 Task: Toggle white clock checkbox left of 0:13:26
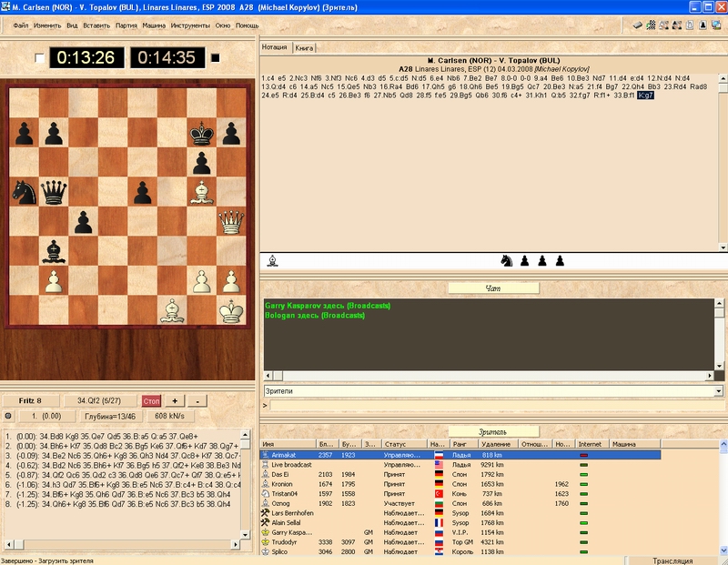click(39, 59)
